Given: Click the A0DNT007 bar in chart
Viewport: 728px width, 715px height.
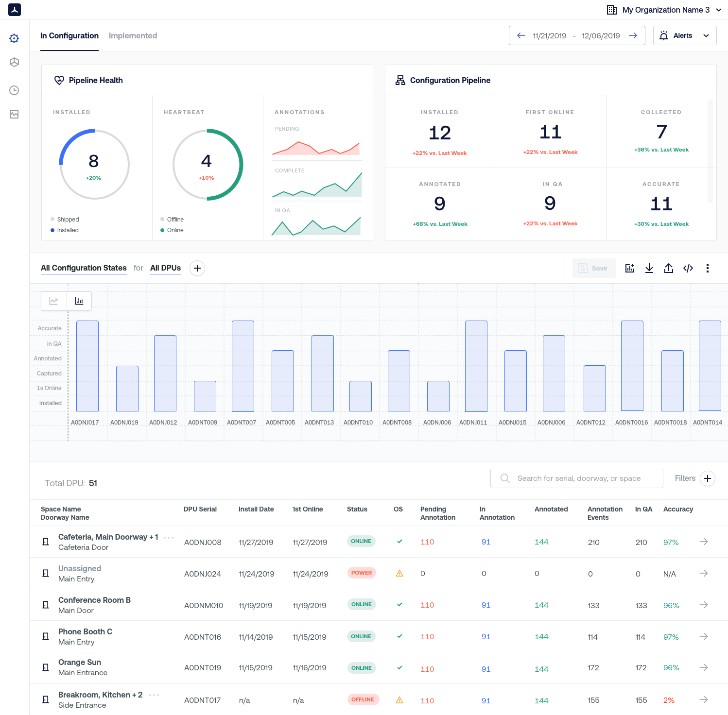Looking at the screenshot, I should coord(243,366).
